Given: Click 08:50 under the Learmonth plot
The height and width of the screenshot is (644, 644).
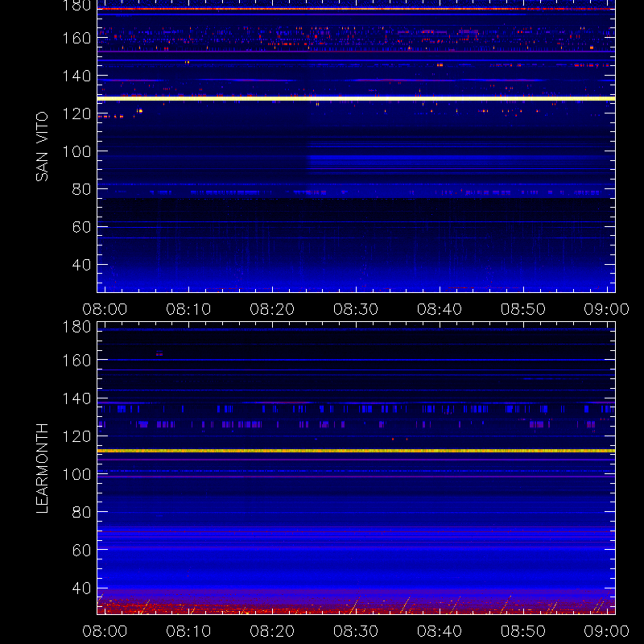Looking at the screenshot, I should tap(522, 631).
